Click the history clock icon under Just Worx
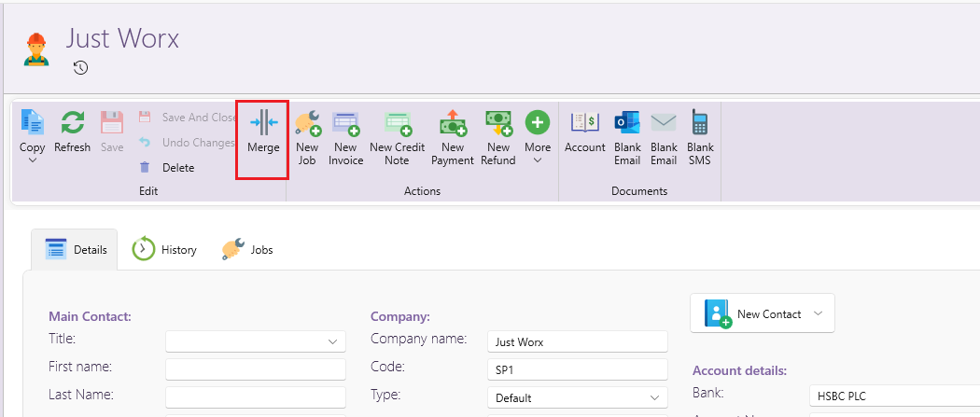 pos(80,67)
